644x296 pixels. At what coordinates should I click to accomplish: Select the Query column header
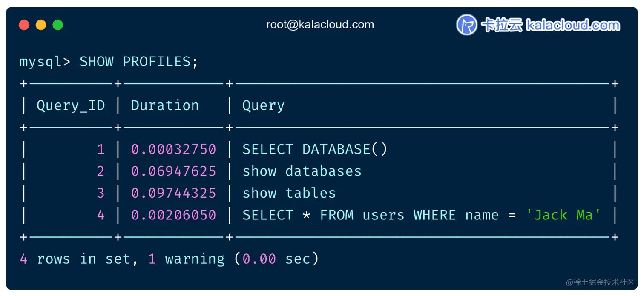[263, 106]
